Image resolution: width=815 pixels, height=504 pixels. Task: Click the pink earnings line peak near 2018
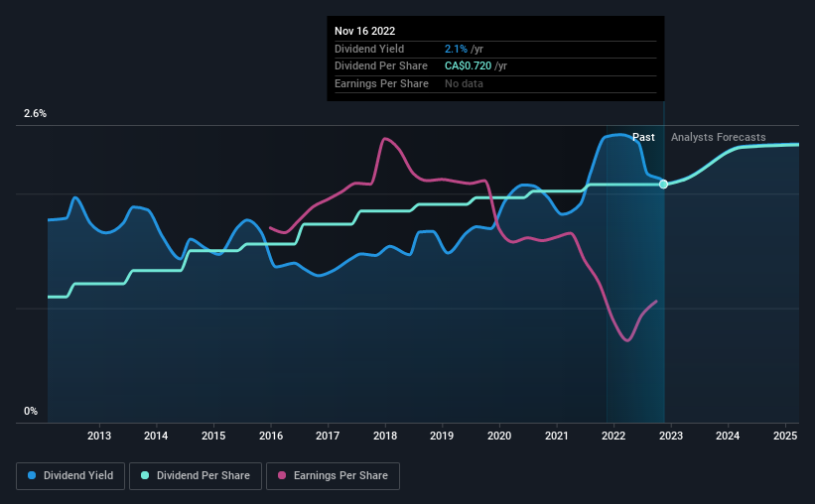click(x=384, y=138)
